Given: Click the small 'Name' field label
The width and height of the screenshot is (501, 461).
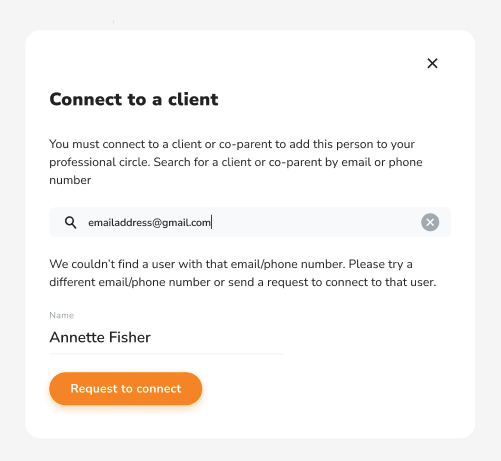Looking at the screenshot, I should [x=62, y=315].
